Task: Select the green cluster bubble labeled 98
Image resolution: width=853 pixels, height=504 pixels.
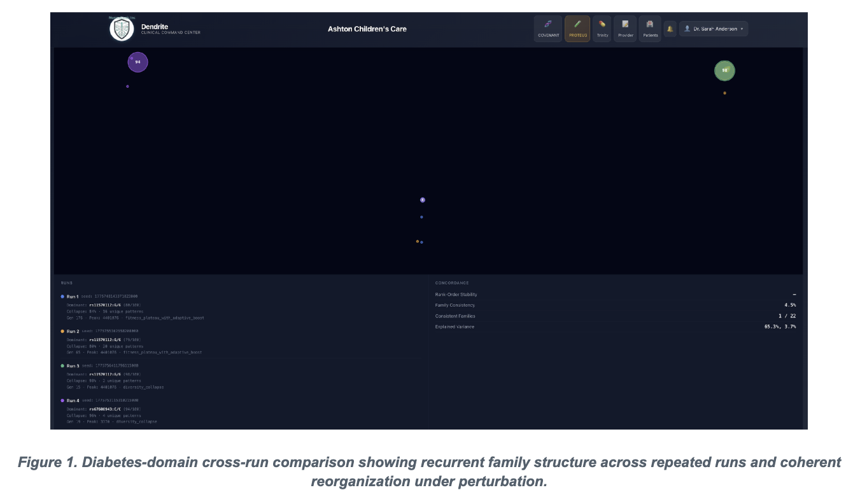Action: 724,71
